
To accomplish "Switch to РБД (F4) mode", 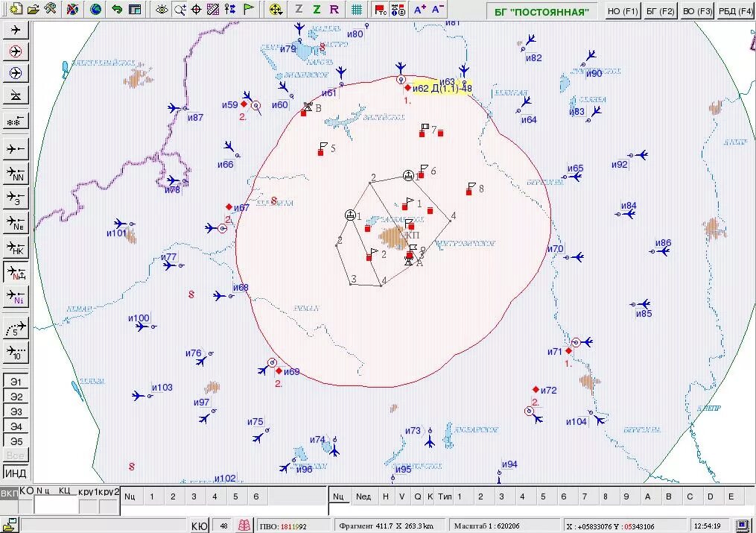I will click(x=735, y=11).
